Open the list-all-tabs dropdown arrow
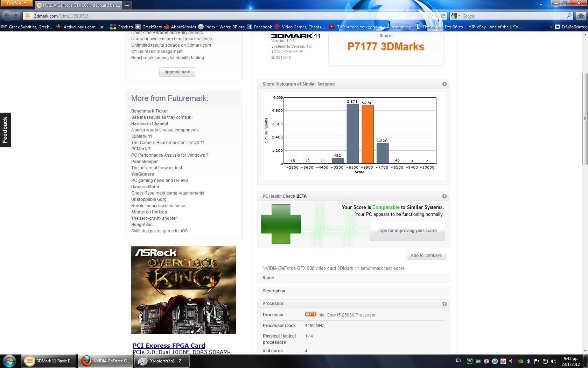This screenshot has width=588, height=368. tap(541, 5)
